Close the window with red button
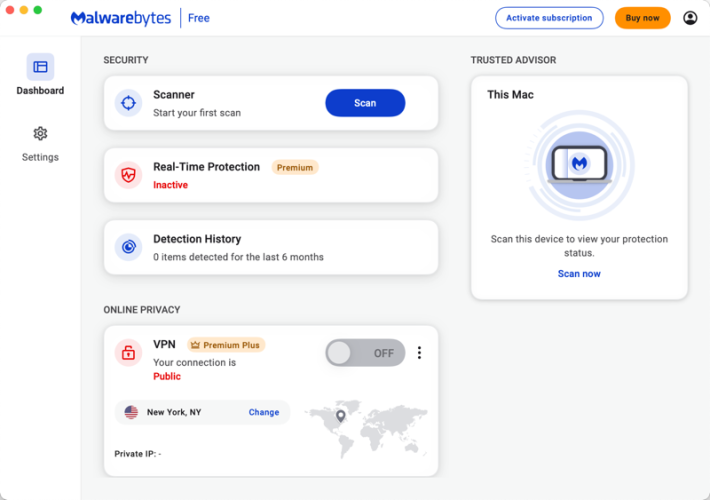 [10, 10]
